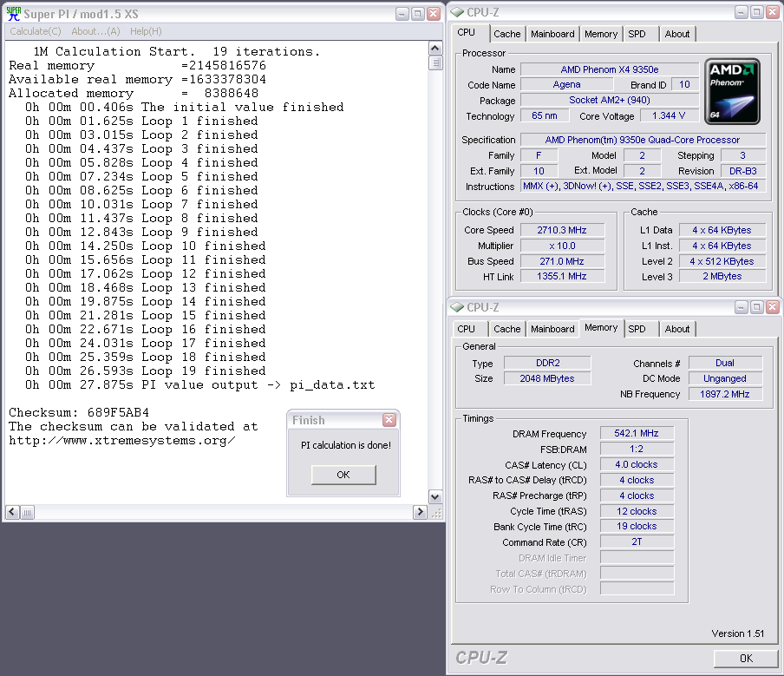
Task: Click the Level 2 cache value 4 x 512 KBytes
Action: 722,261
